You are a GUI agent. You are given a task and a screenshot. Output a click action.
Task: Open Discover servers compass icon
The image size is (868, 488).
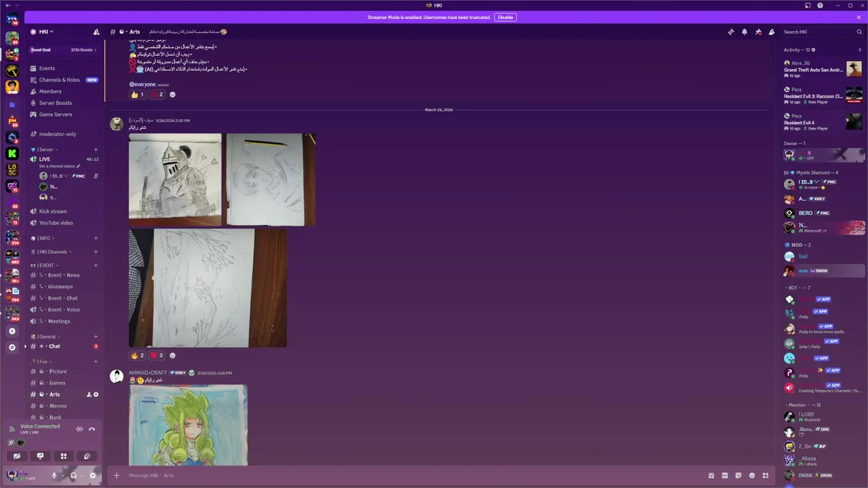pyautogui.click(x=12, y=348)
